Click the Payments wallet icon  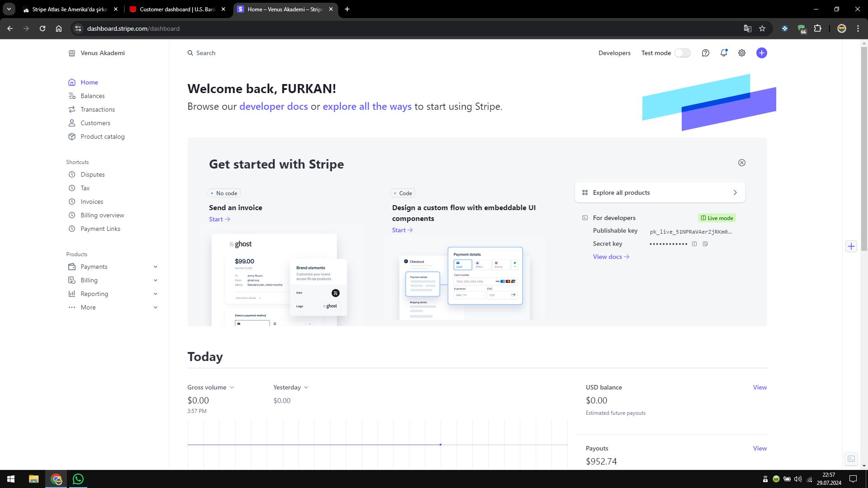pyautogui.click(x=71, y=267)
